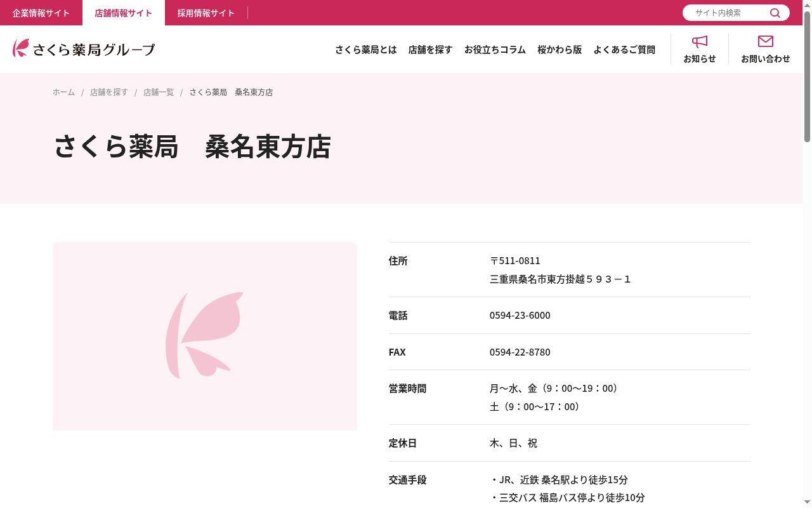Select the 店舗情報サイト tab

click(x=124, y=13)
